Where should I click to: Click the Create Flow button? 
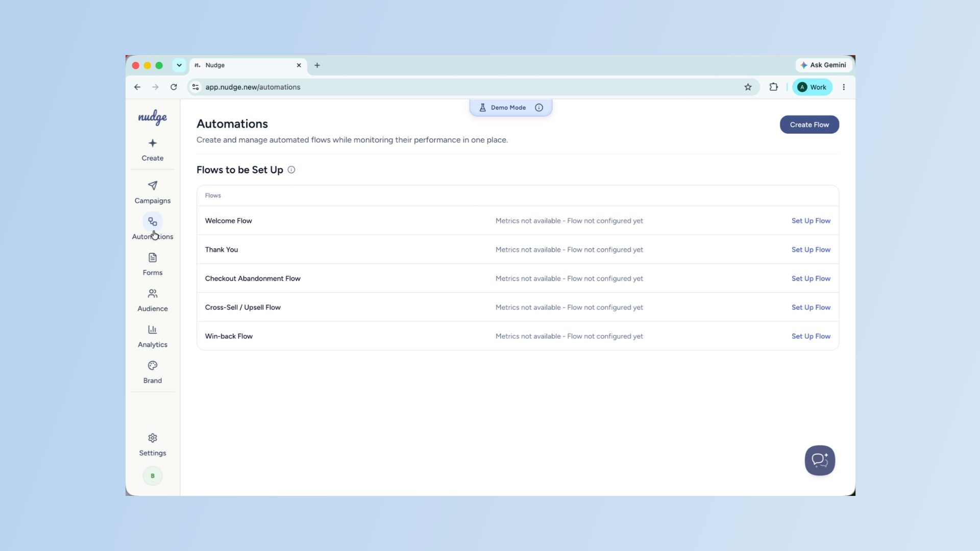click(x=810, y=124)
